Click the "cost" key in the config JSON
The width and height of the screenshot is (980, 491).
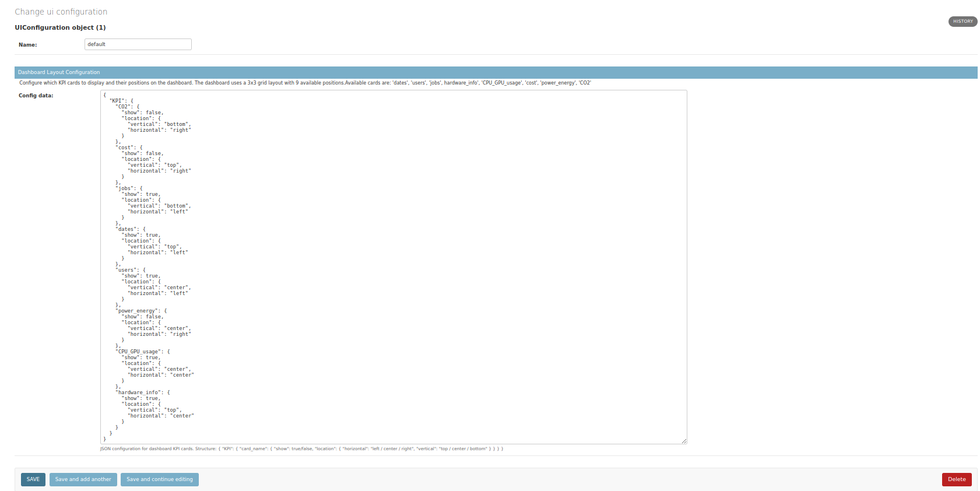[125, 148]
